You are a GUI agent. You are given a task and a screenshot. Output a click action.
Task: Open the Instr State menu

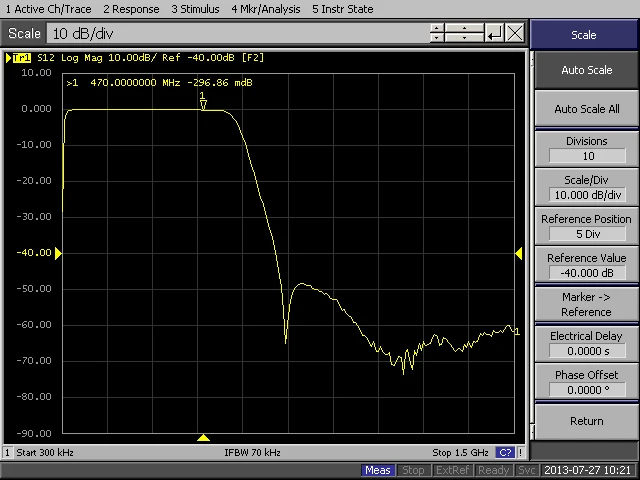[x=342, y=9]
